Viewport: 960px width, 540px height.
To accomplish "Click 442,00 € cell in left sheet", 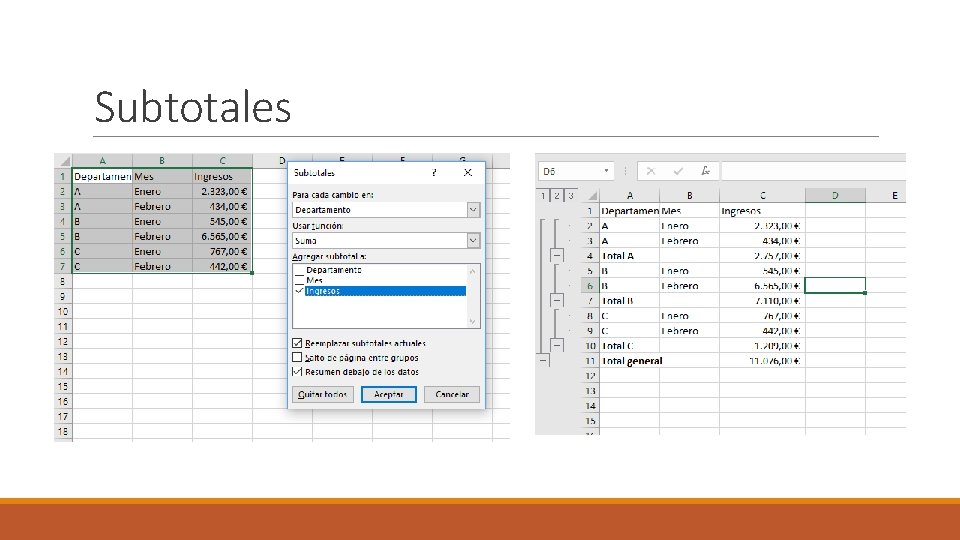I will (222, 266).
